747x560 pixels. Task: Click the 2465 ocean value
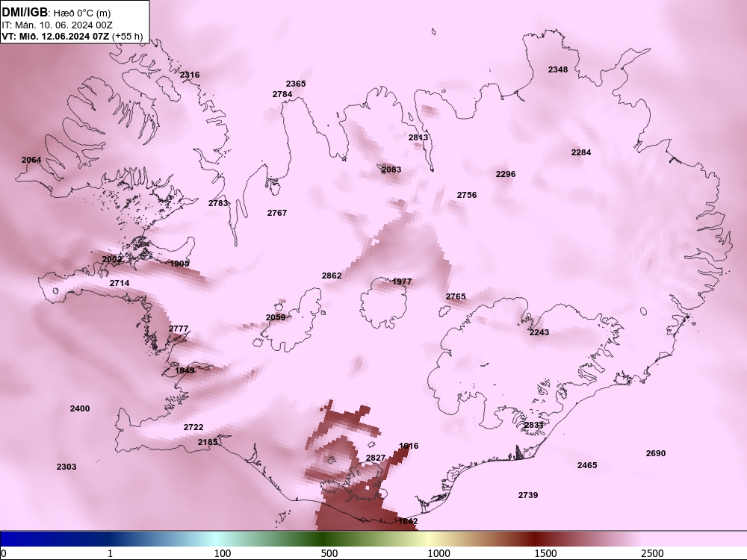click(x=587, y=465)
